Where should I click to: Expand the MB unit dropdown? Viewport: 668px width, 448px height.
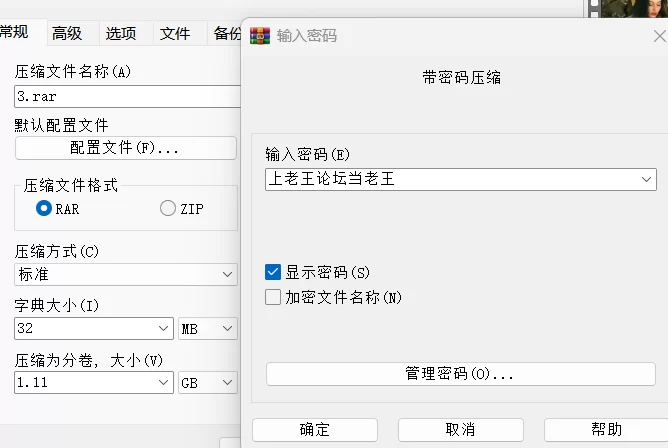(x=227, y=328)
